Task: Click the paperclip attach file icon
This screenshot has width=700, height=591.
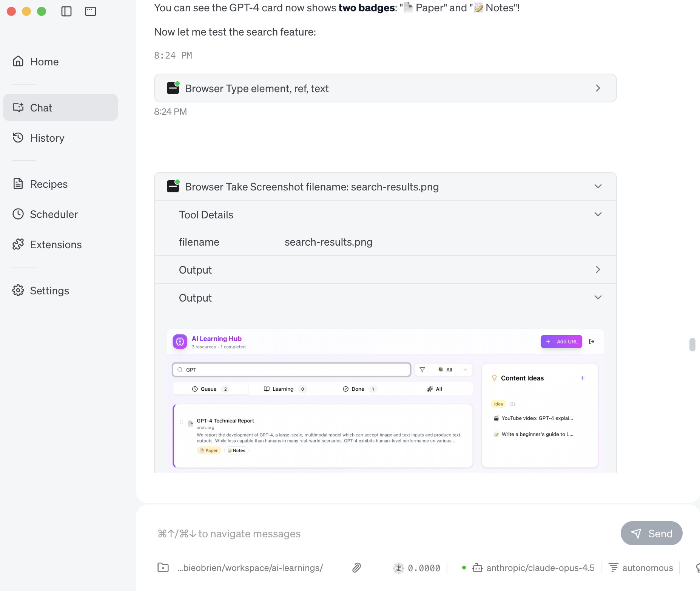Action: tap(356, 568)
